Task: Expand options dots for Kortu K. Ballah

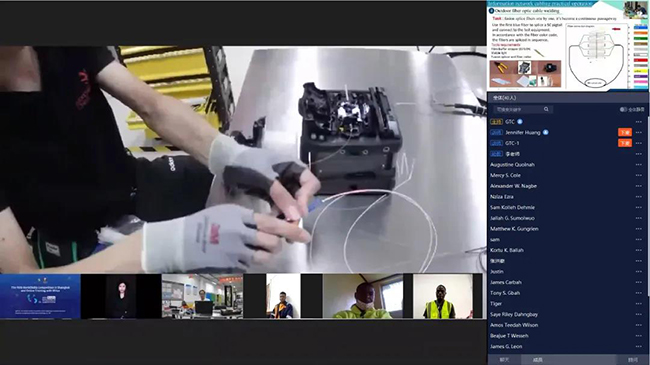Action: [638, 250]
